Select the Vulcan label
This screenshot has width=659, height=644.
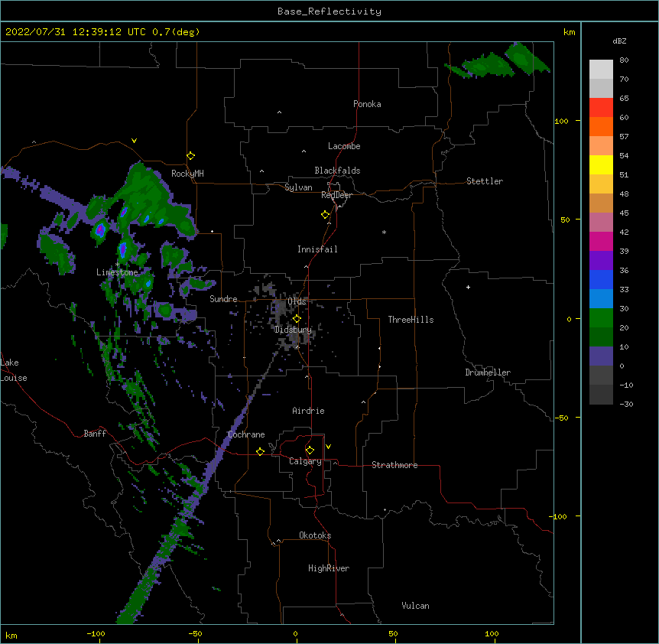tap(415, 606)
